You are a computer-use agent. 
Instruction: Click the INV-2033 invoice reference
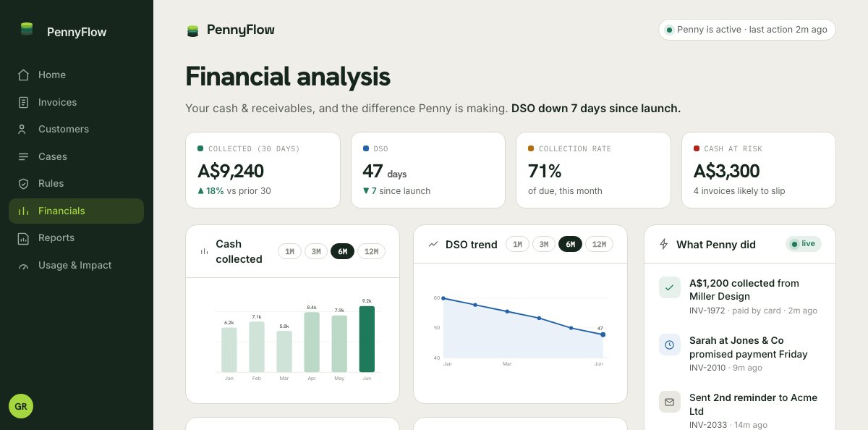click(707, 425)
